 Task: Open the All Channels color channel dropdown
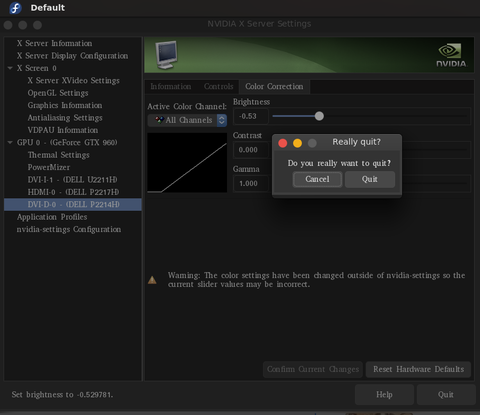point(187,120)
